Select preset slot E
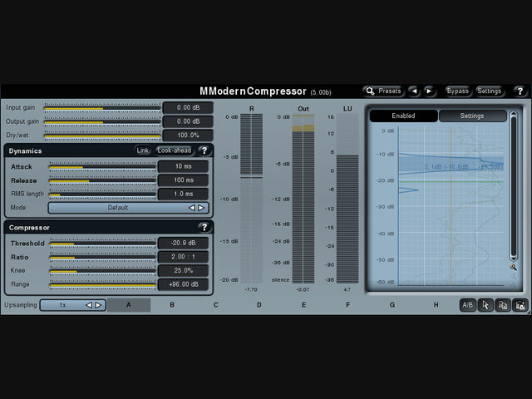532x399 pixels. (x=303, y=305)
